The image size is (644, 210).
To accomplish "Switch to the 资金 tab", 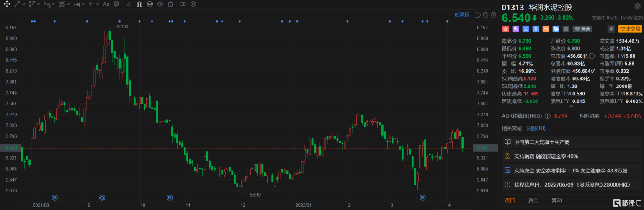I will [533, 201].
